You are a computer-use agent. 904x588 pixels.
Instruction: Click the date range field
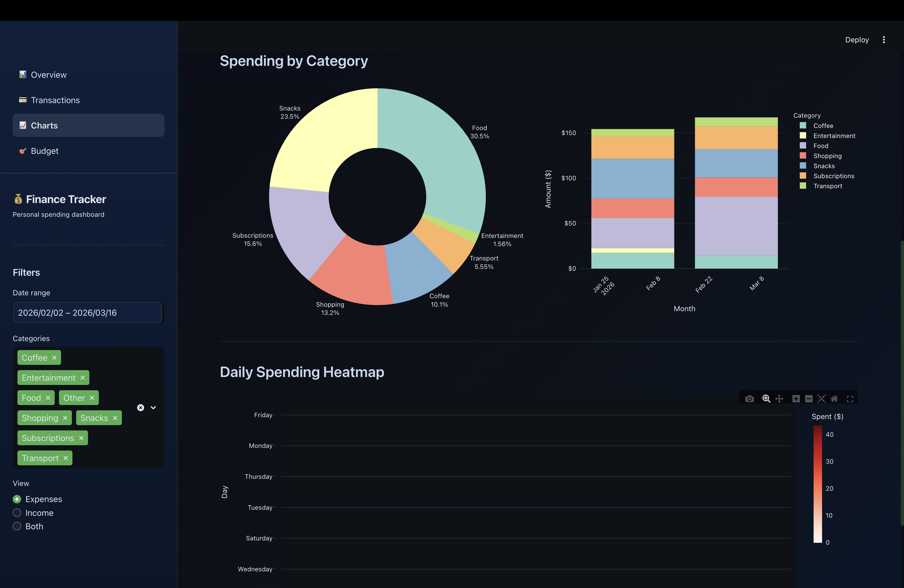point(87,313)
